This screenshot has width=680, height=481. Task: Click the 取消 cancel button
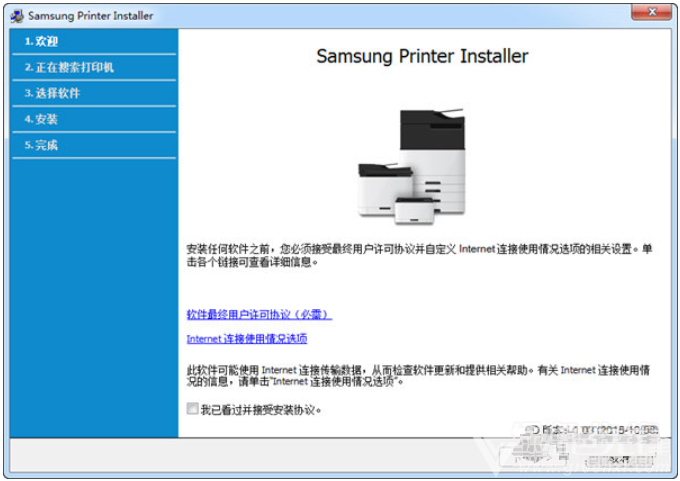(x=620, y=460)
